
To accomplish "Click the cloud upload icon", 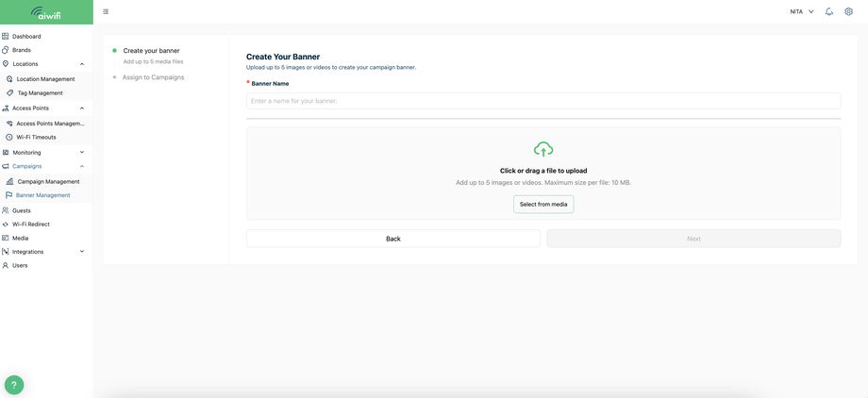I will [543, 149].
